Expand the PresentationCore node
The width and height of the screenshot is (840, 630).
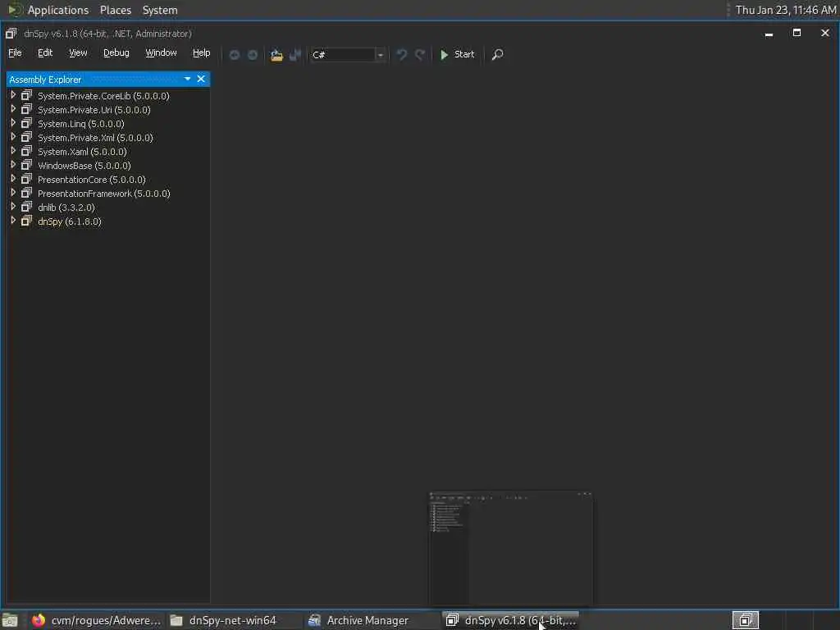(13, 178)
